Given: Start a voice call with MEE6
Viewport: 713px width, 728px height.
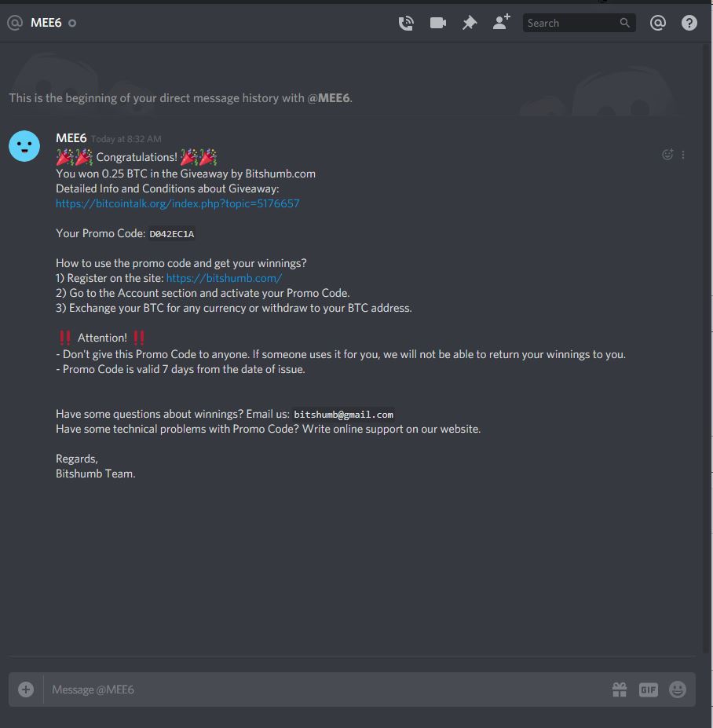Looking at the screenshot, I should click(x=406, y=23).
